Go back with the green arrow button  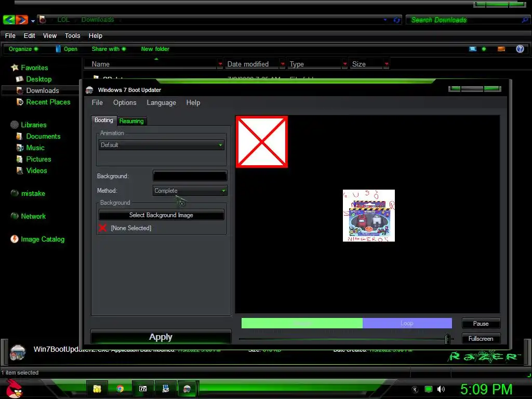(x=9, y=20)
